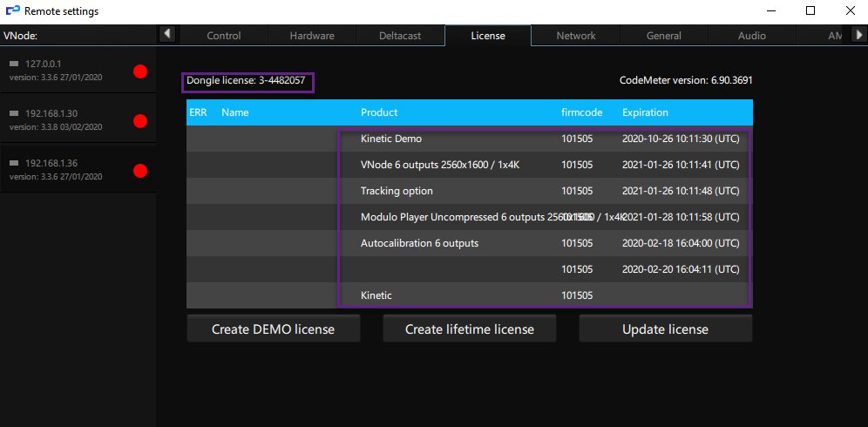Click the red status indicator for 127.0.0.1
This screenshot has width=868, height=427.
click(140, 71)
